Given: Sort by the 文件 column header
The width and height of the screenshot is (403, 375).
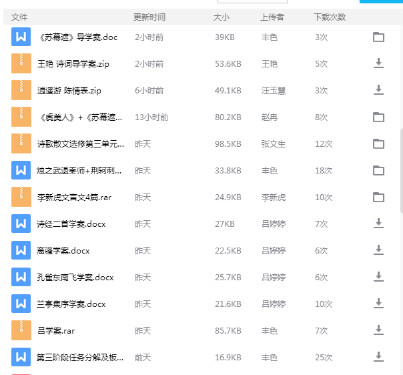Looking at the screenshot, I should point(19,17).
